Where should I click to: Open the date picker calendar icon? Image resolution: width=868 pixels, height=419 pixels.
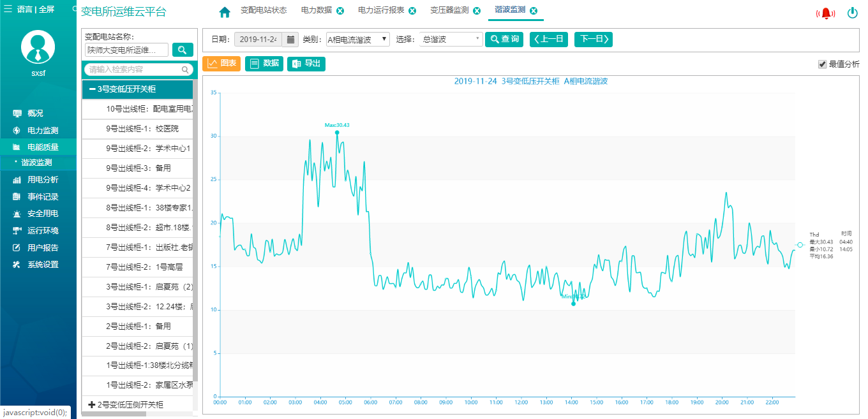click(x=290, y=40)
